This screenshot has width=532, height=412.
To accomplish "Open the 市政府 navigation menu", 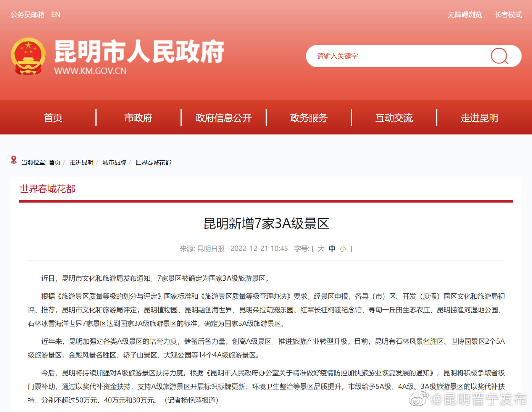I will (x=138, y=117).
